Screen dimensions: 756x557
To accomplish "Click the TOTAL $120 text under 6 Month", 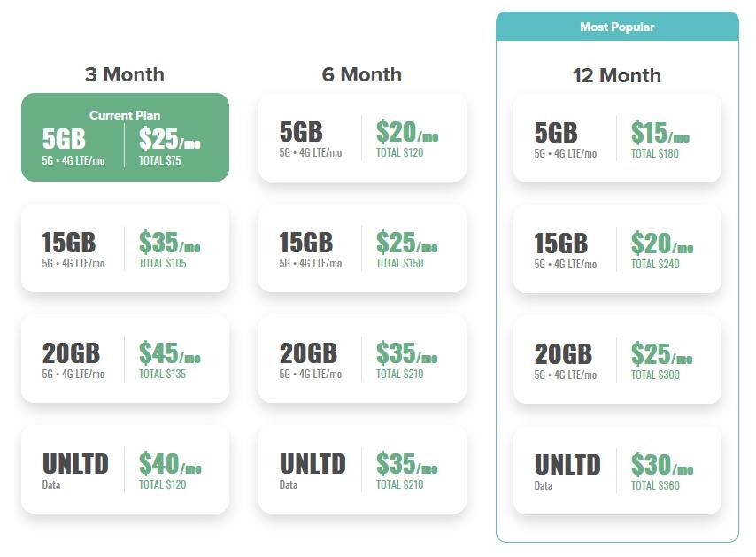I will tap(399, 152).
